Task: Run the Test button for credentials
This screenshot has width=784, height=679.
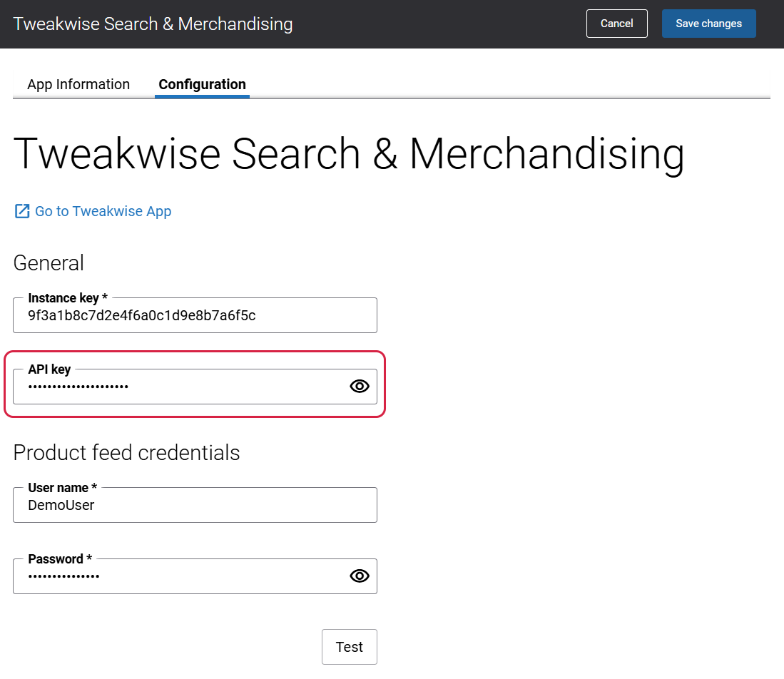Action: click(x=350, y=647)
